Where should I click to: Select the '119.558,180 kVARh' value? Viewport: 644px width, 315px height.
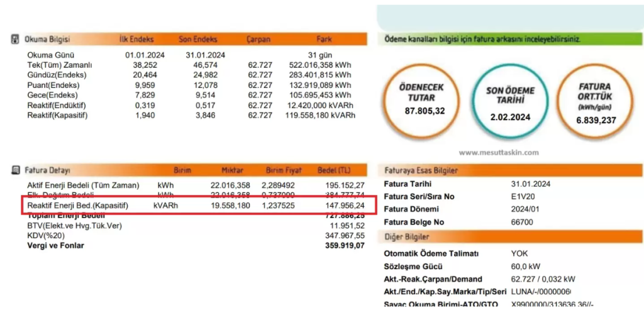pyautogui.click(x=320, y=116)
